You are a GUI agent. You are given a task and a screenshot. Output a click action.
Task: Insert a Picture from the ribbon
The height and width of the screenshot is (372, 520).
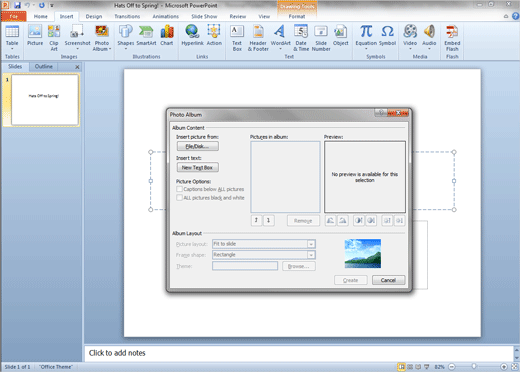click(x=35, y=32)
